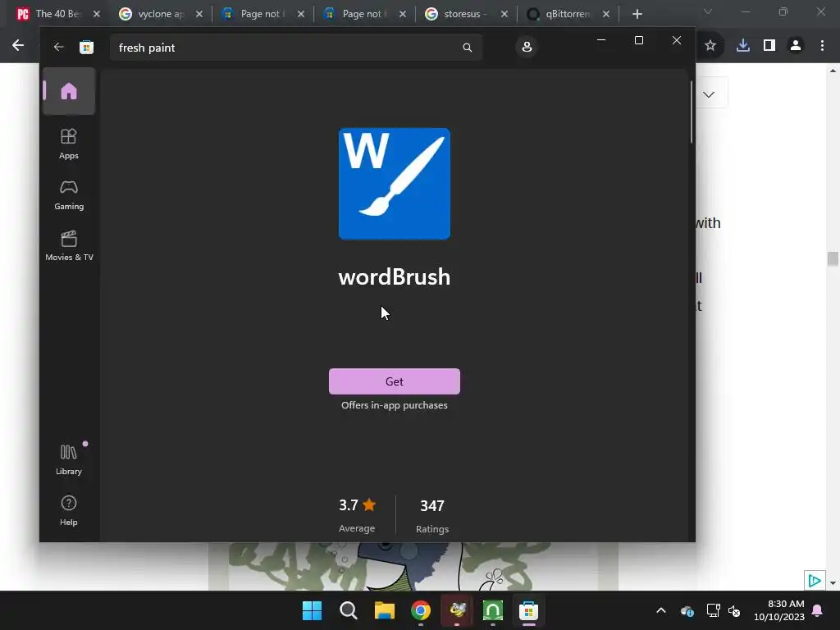The height and width of the screenshot is (630, 840).
Task: Close the storesus Chrome tab
Action: click(x=504, y=14)
